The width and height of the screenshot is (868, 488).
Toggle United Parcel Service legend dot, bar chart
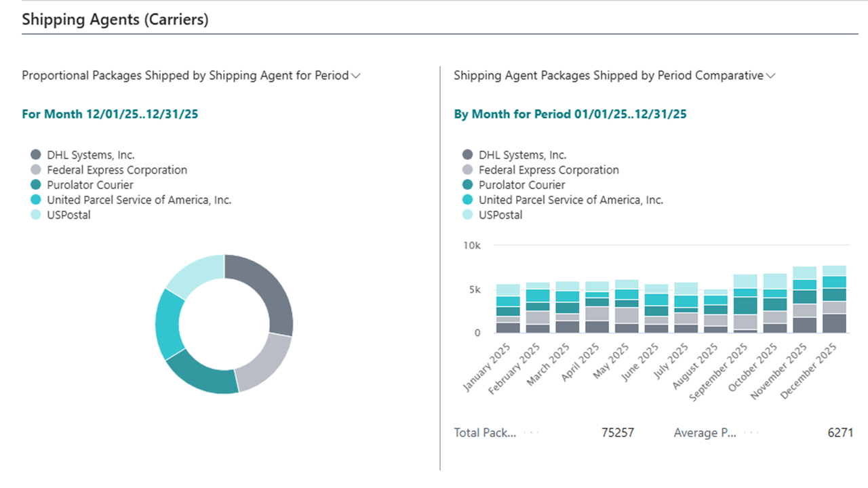click(x=468, y=199)
